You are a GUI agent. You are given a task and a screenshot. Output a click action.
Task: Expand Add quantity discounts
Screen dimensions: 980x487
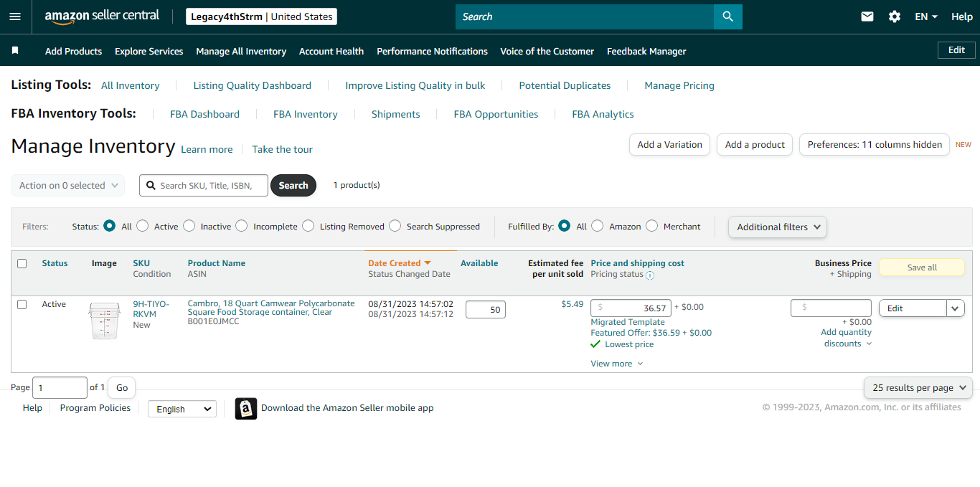(x=847, y=338)
